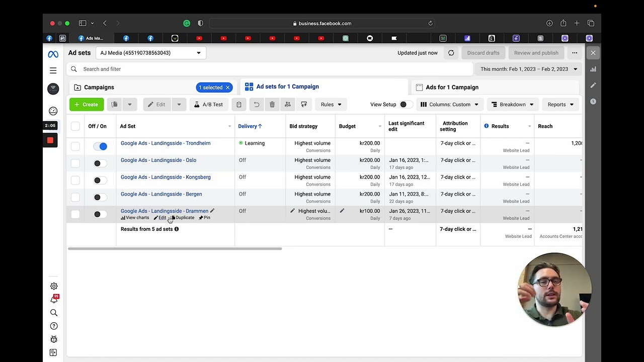Click the clock history icon in right rail

click(x=593, y=102)
